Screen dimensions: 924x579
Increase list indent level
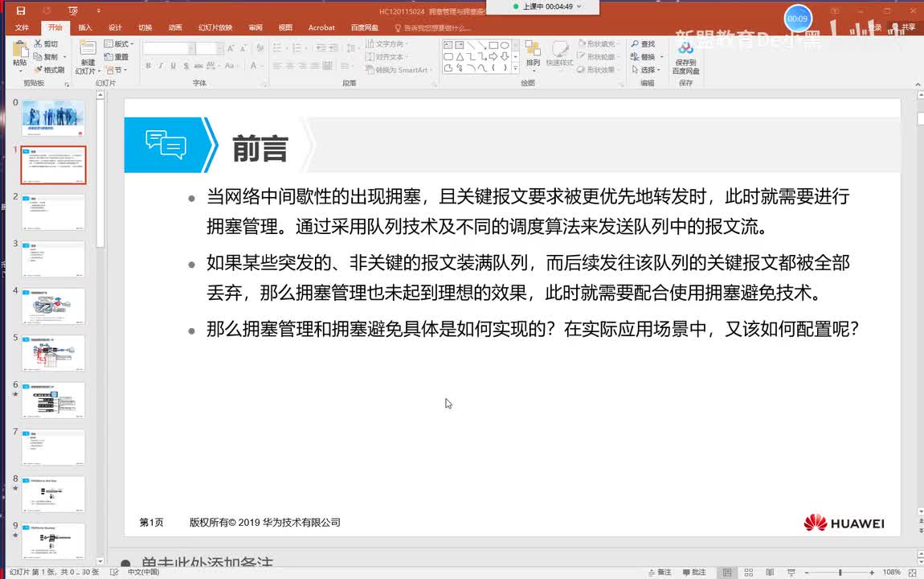[x=333, y=47]
